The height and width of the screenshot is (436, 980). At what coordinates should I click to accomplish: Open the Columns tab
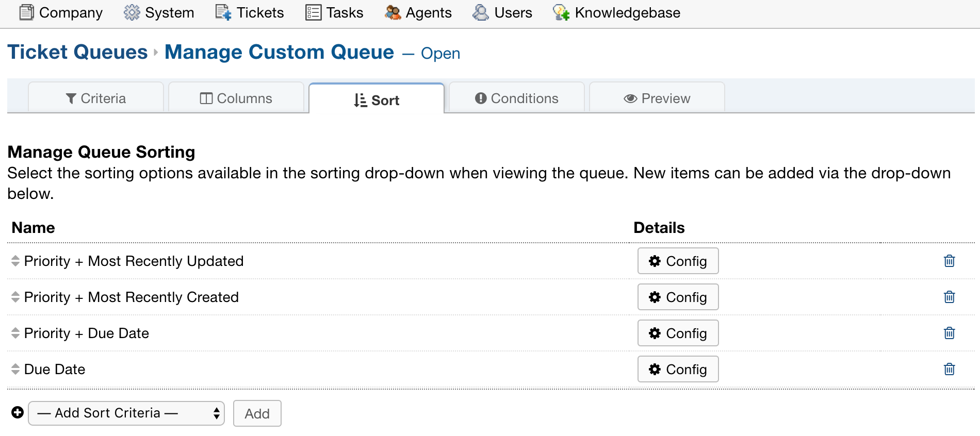point(236,98)
